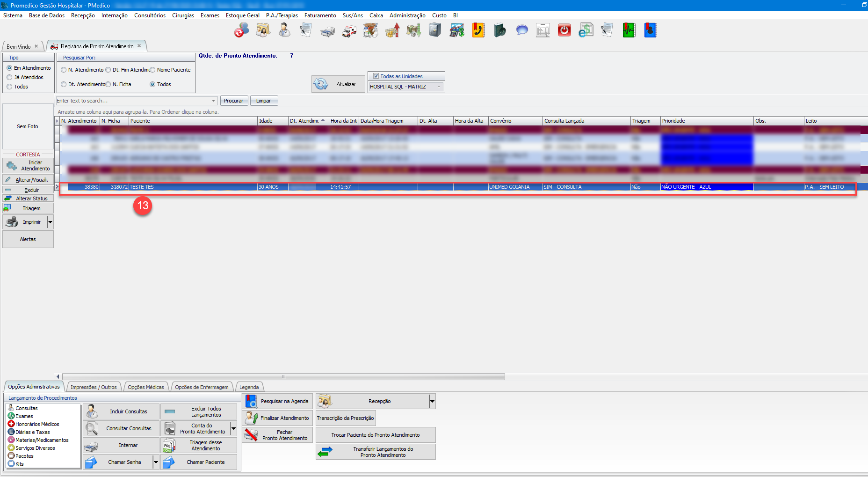Image resolution: width=868 pixels, height=477 pixels.
Task: Uncheck Todas as Unidades checkbox
Action: pyautogui.click(x=376, y=76)
